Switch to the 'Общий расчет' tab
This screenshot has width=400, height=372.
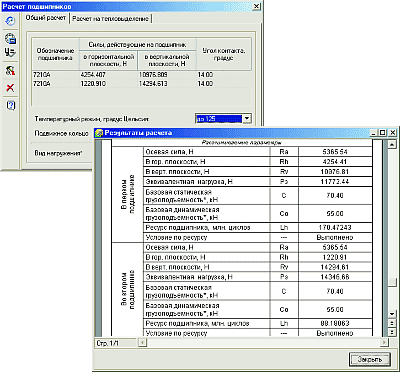(x=46, y=18)
